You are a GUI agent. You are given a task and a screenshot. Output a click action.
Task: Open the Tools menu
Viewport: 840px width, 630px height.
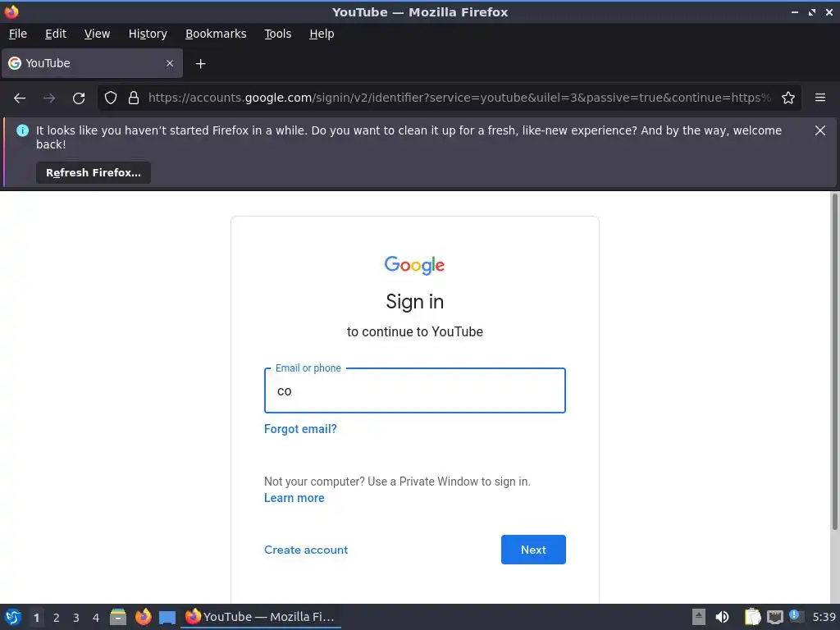tap(277, 34)
